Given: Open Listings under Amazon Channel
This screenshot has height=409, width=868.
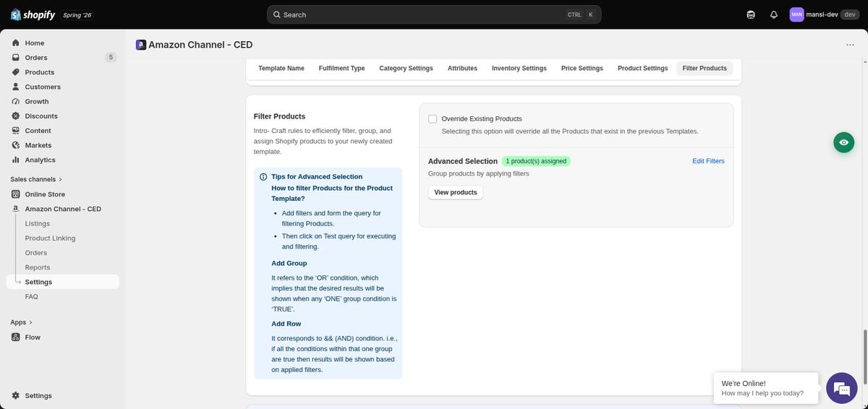Looking at the screenshot, I should click(x=38, y=223).
